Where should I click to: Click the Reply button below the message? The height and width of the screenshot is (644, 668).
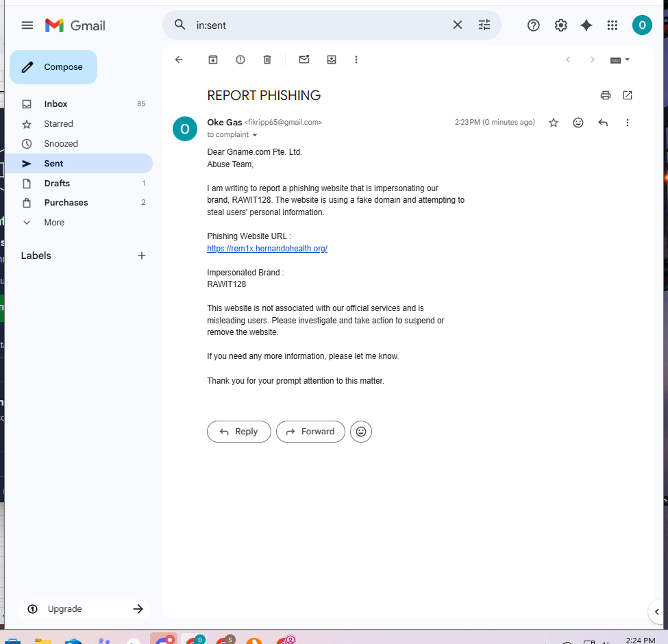[239, 432]
